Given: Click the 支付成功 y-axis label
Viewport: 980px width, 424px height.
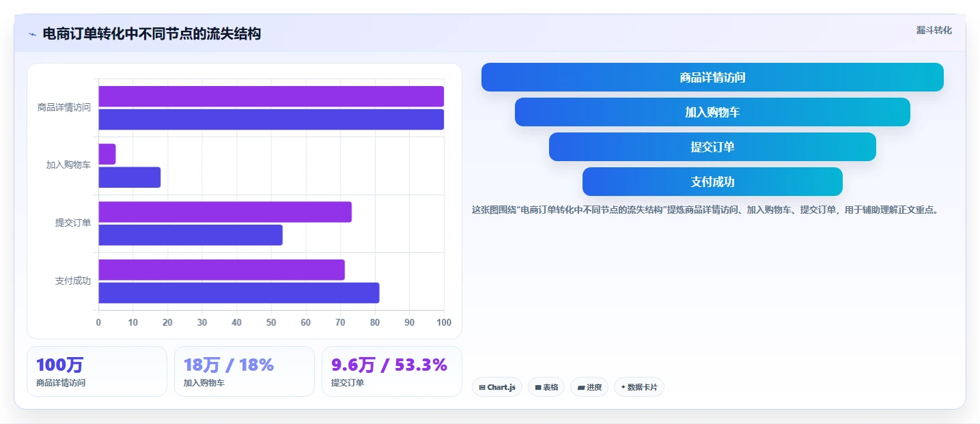Looking at the screenshot, I should [x=73, y=281].
